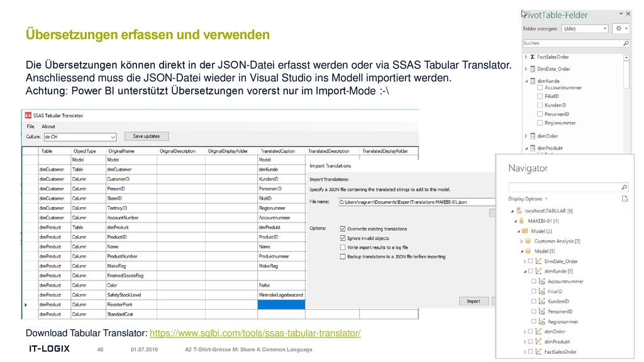The image size is (644, 362).
Task: Click the SSAS Tabular Translator app icon
Action: (x=28, y=116)
